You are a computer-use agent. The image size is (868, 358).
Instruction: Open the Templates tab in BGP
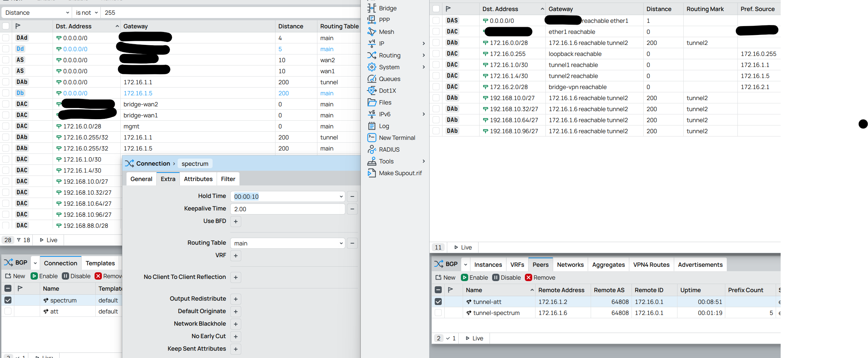(x=100, y=263)
